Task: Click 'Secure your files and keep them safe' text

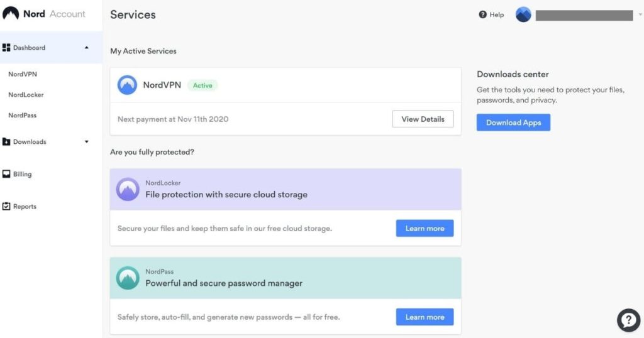Action: (225, 228)
